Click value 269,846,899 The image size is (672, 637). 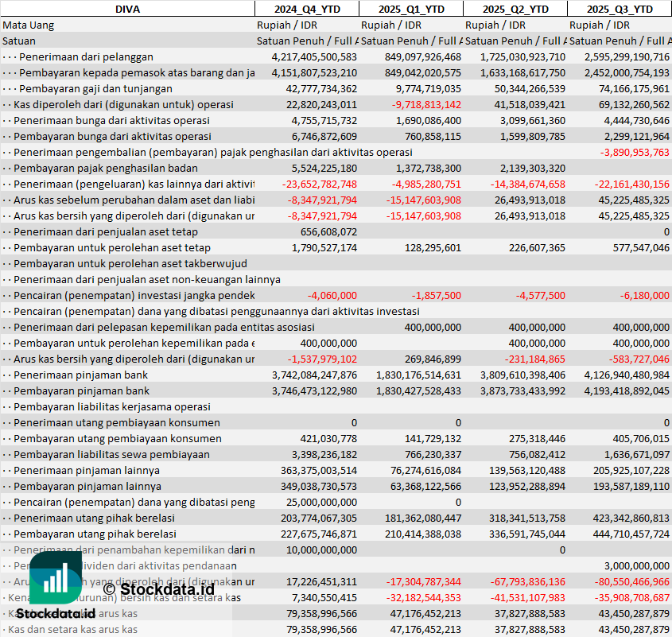pyautogui.click(x=433, y=359)
